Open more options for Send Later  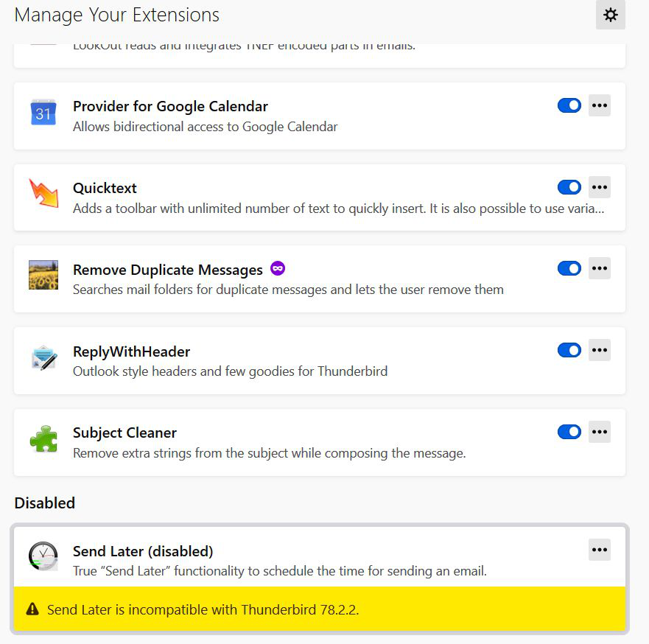[x=600, y=550]
